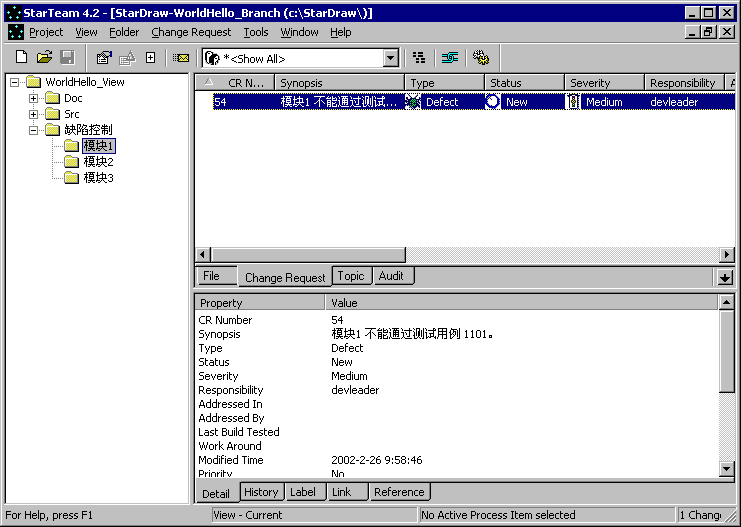
Task: Sort by Status column header
Action: click(x=524, y=83)
